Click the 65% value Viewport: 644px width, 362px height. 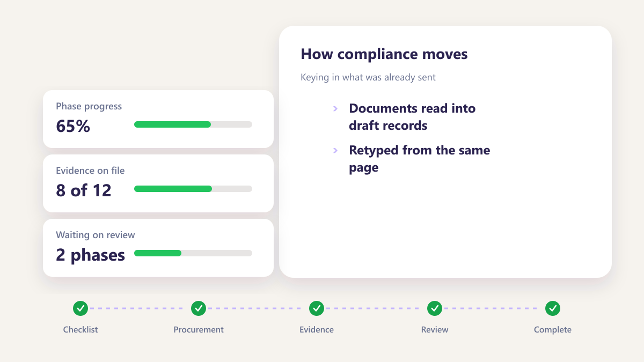(73, 127)
